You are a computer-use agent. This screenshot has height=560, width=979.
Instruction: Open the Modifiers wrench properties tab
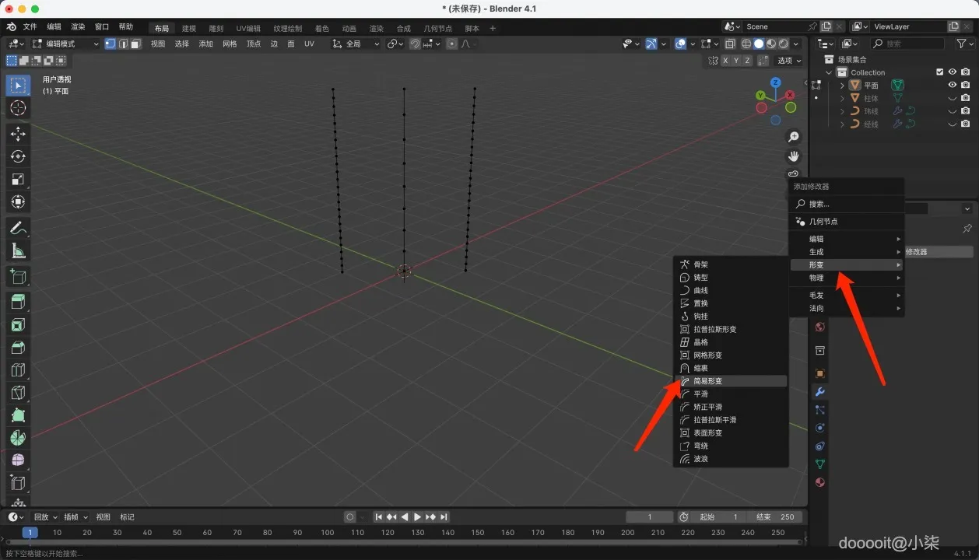[x=819, y=391]
